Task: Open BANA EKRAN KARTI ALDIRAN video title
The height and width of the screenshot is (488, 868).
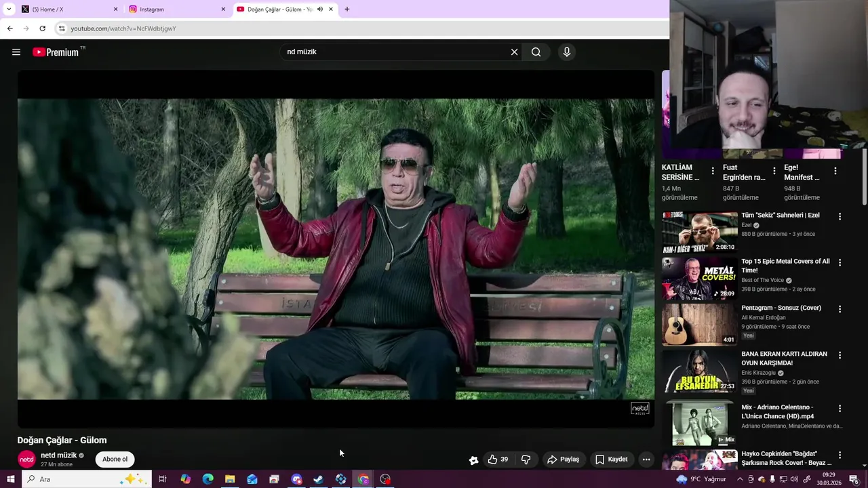Action: click(784, 359)
